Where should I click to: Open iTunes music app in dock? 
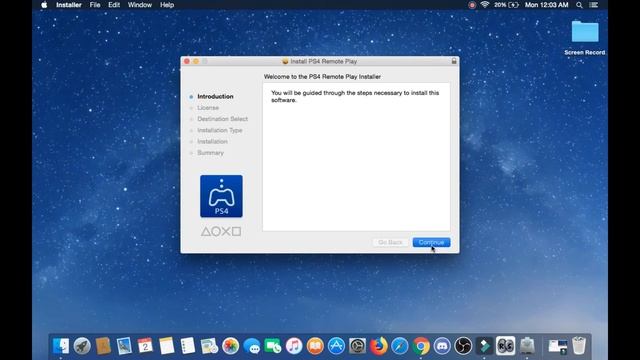(294, 346)
